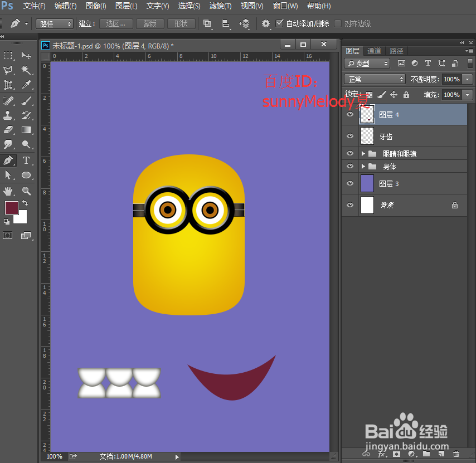Hide the 眼睛和眼镜 group
Viewport: 476px width, 463px height.
pyautogui.click(x=350, y=154)
